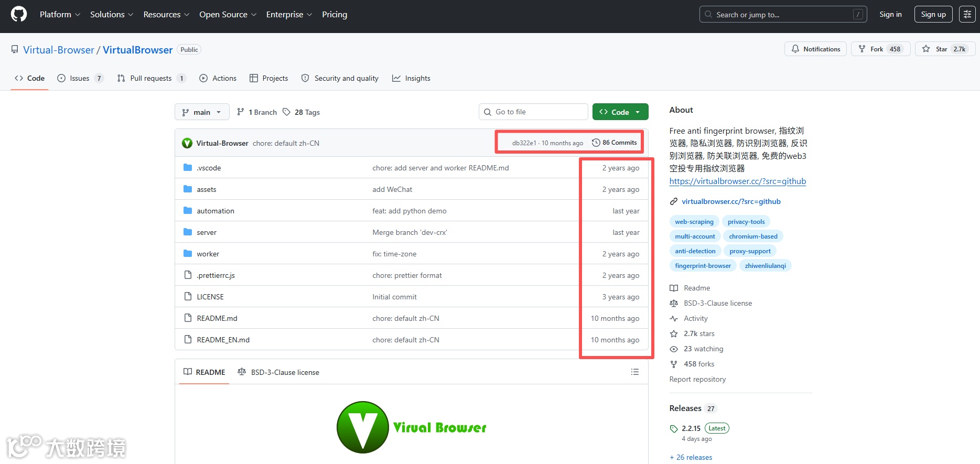
Task: Click the Sign up button
Action: click(x=933, y=14)
